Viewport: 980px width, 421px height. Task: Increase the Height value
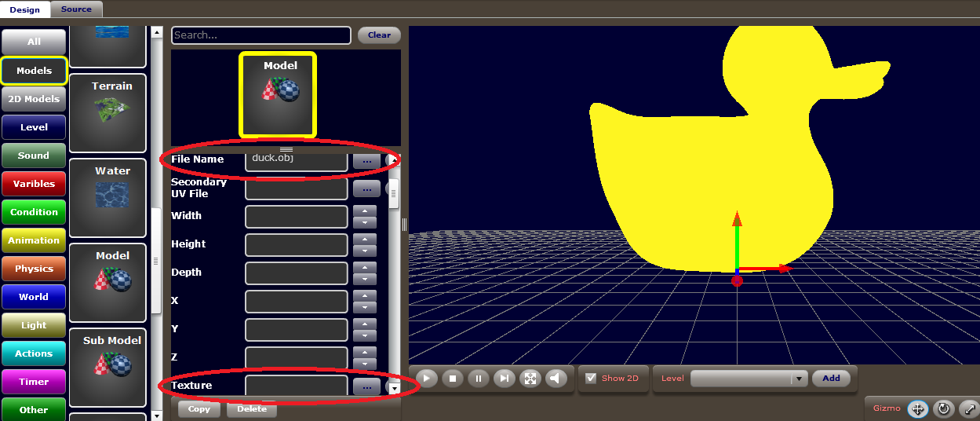click(365, 240)
